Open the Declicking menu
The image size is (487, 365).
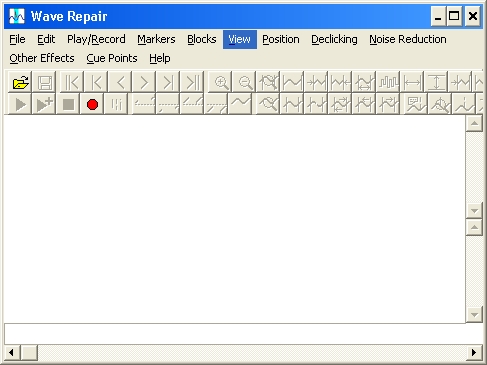tap(334, 39)
